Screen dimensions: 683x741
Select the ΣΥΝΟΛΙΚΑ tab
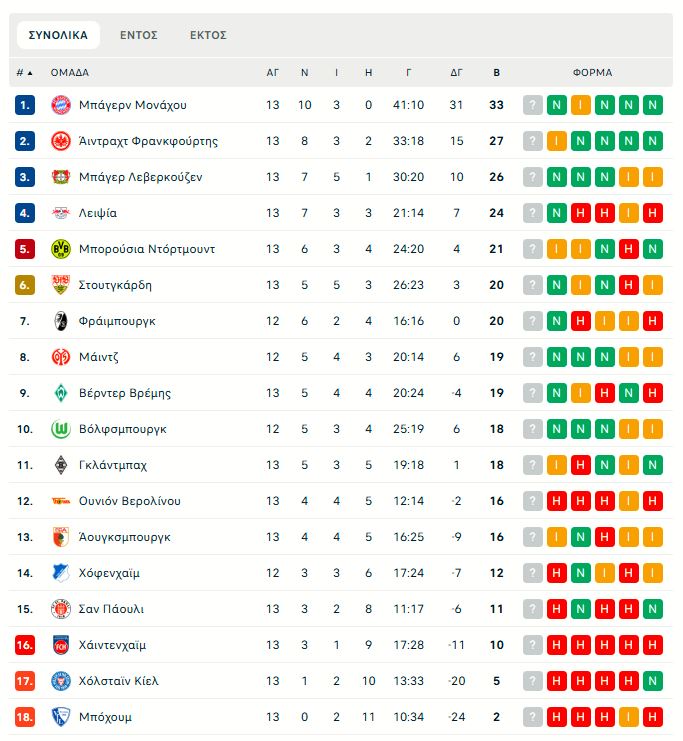tap(58, 35)
